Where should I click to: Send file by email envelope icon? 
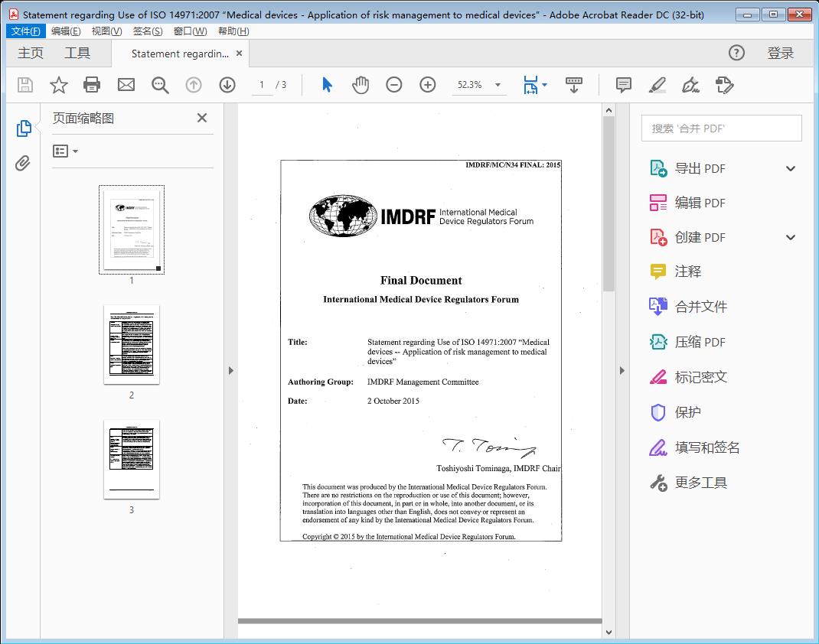pos(126,85)
